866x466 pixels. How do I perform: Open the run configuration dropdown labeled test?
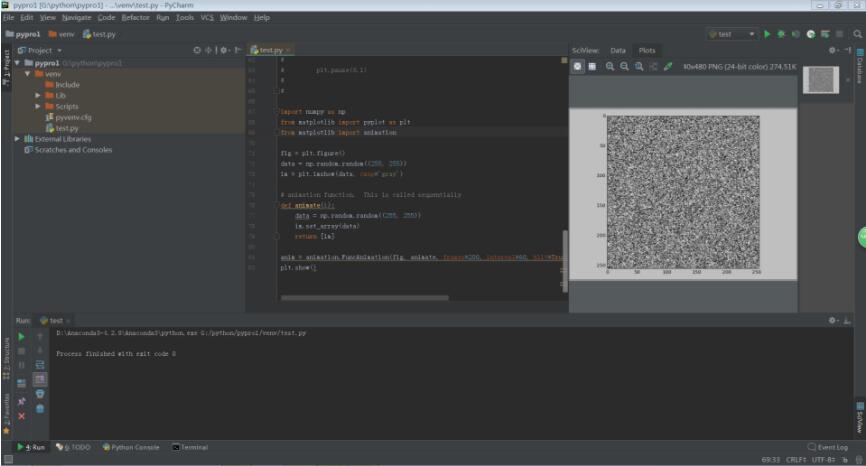click(x=731, y=34)
